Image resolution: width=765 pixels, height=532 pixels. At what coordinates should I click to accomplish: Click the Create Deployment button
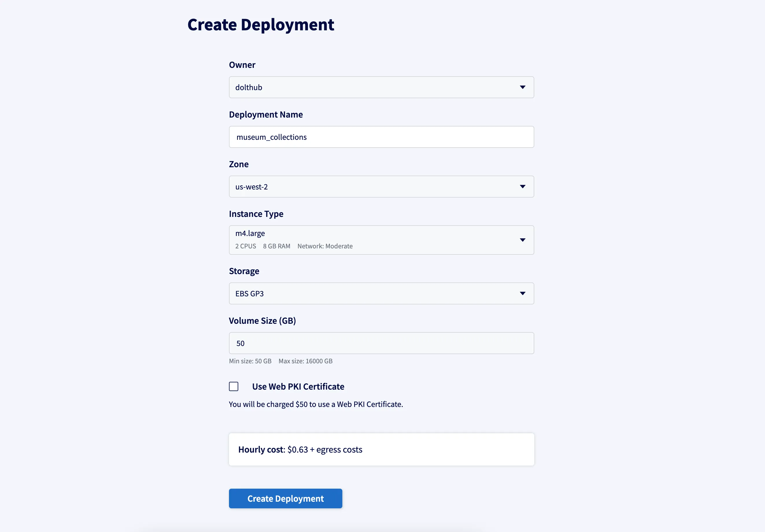click(x=285, y=498)
